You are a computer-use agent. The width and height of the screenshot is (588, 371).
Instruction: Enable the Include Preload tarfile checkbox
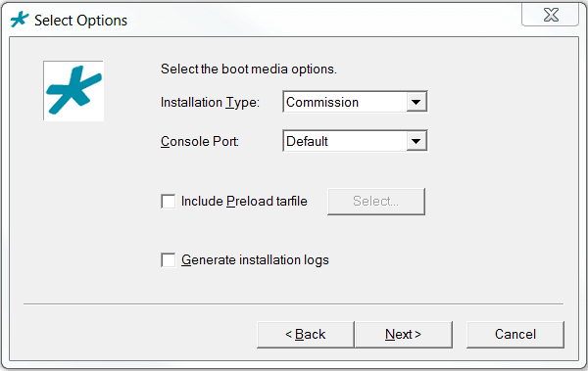tap(168, 202)
